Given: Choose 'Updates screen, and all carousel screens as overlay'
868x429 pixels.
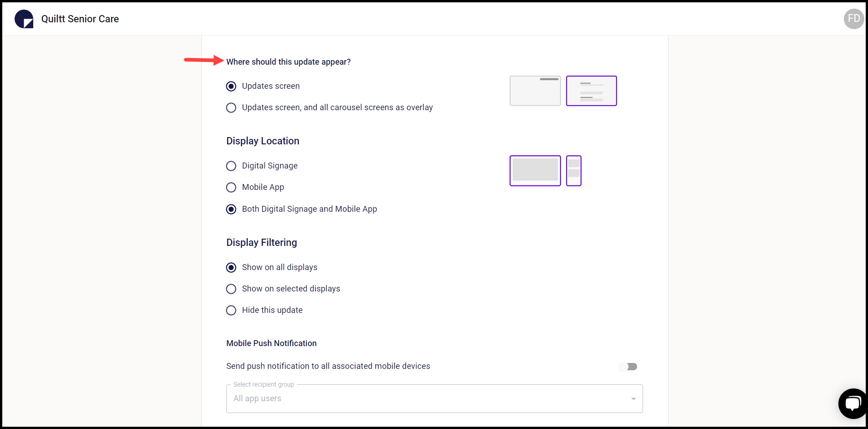Looking at the screenshot, I should (231, 107).
